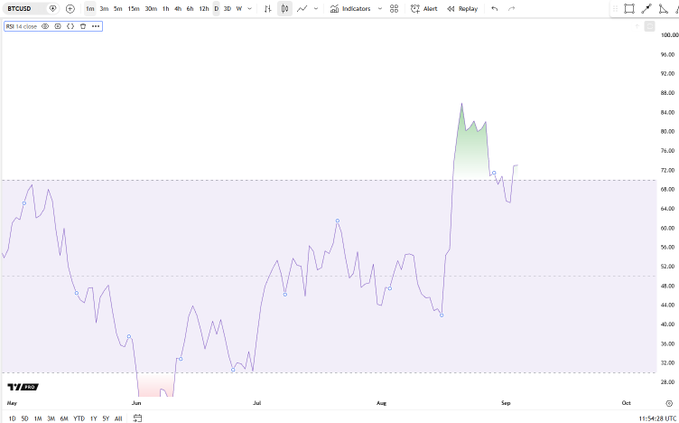Select the D daily timeframe
Viewport: 679px width, 423px height.
(x=217, y=9)
